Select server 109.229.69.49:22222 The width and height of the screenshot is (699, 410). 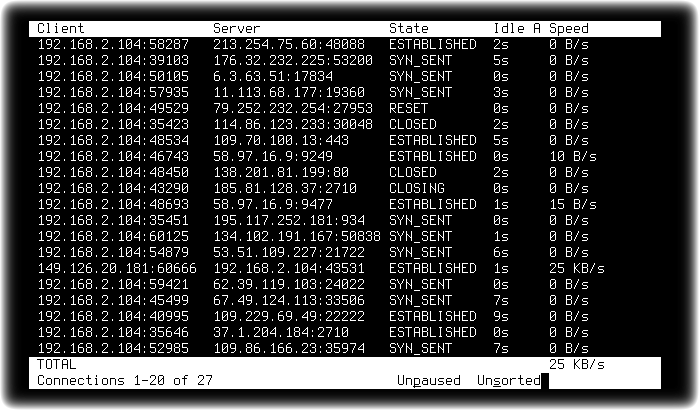pos(288,317)
